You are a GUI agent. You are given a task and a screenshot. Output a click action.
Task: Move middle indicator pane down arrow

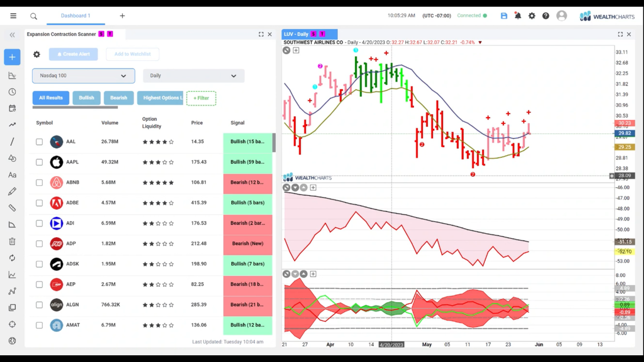pos(295,188)
